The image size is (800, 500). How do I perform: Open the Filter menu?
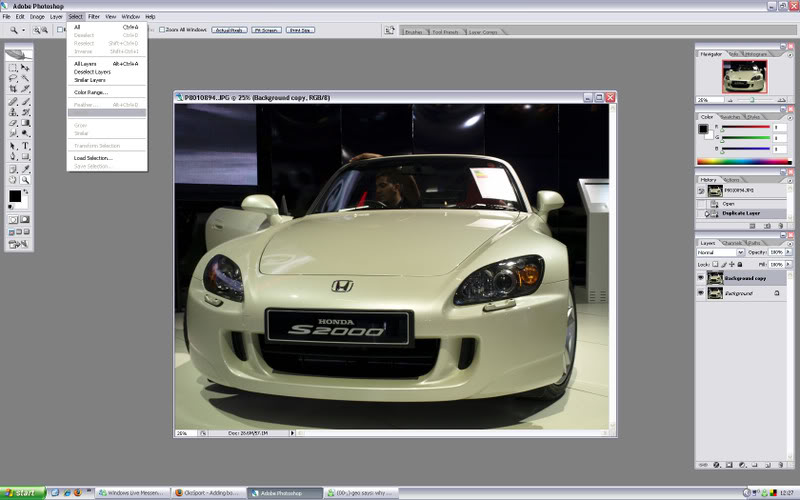click(x=93, y=17)
